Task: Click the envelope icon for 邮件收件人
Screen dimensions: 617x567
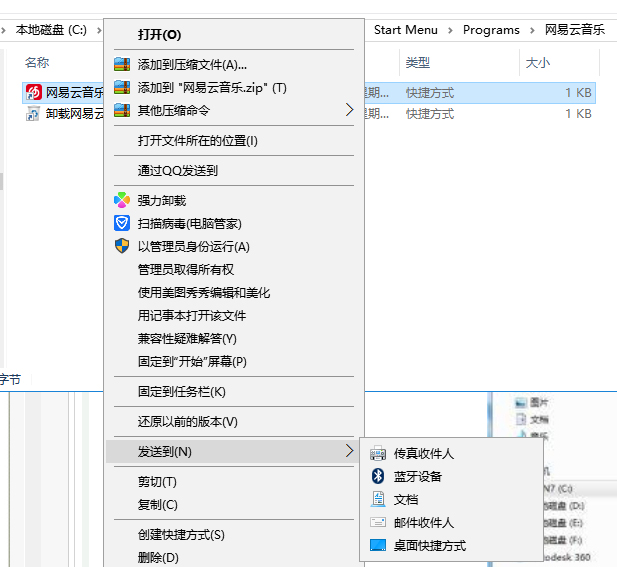Action: click(x=378, y=522)
